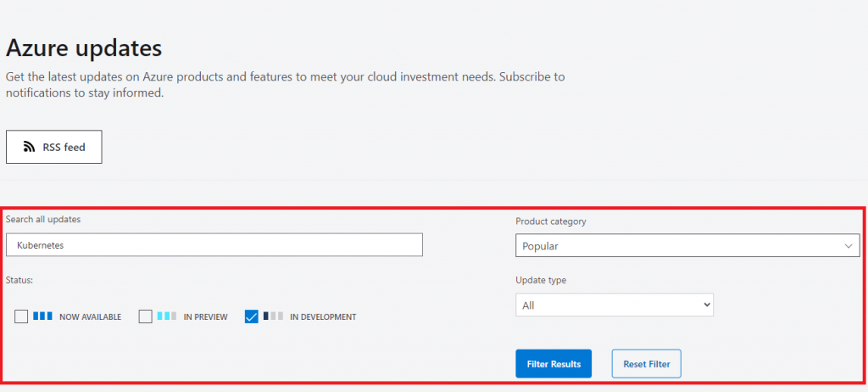868x392 pixels.
Task: Click the Now Available blue bars icon
Action: tap(42, 316)
